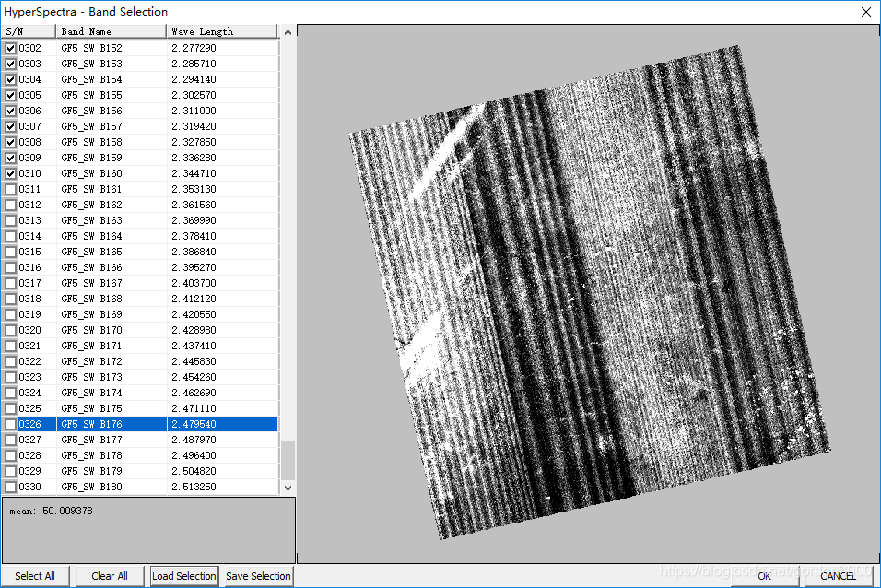Uncheck the checkbox for band 0310
The height and width of the screenshot is (588, 881).
click(x=10, y=173)
